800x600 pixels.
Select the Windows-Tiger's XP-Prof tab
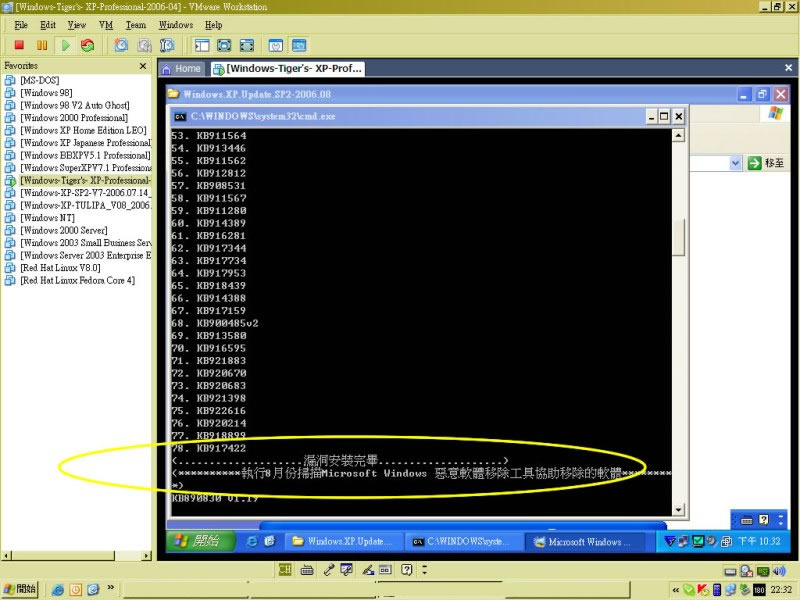click(288, 68)
